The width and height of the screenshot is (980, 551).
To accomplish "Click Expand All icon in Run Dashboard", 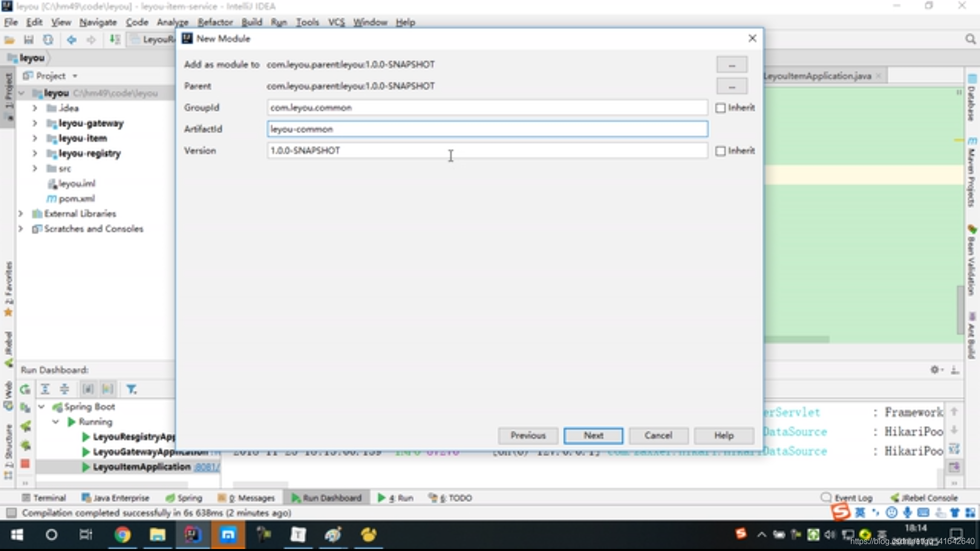I will [45, 389].
